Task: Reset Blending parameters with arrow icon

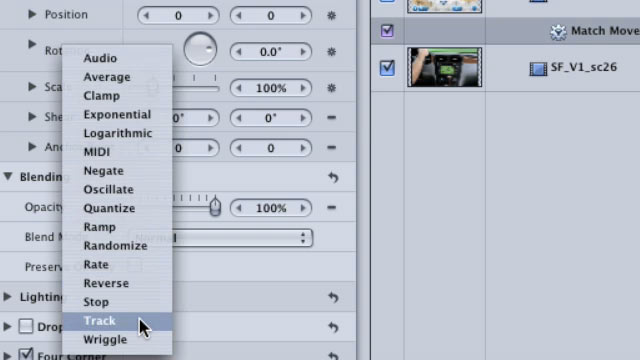Action: point(333,177)
